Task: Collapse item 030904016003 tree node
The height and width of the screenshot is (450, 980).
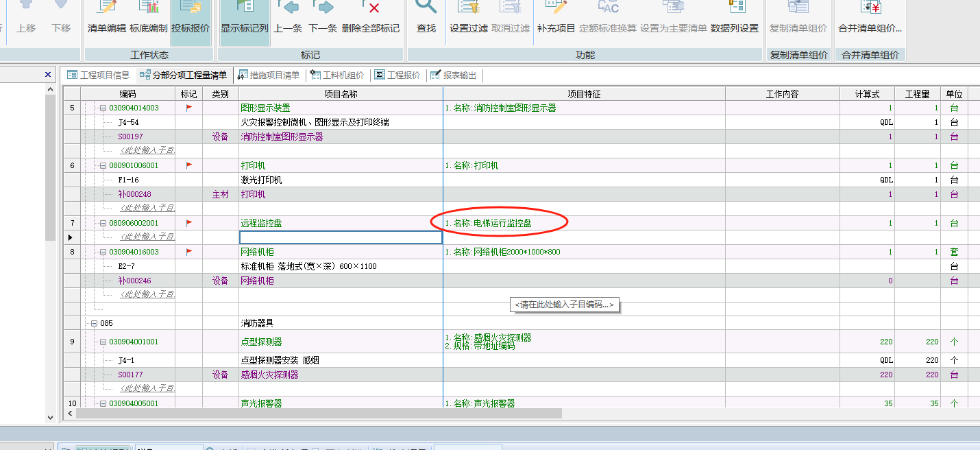Action: click(x=103, y=252)
